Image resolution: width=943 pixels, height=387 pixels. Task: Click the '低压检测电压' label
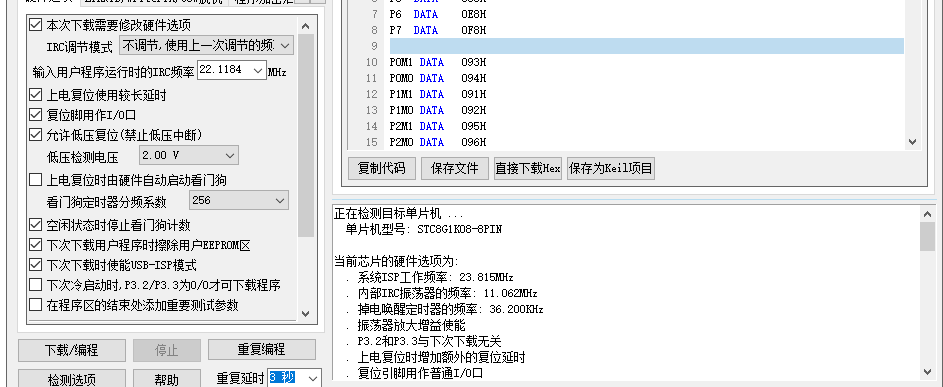(82, 157)
